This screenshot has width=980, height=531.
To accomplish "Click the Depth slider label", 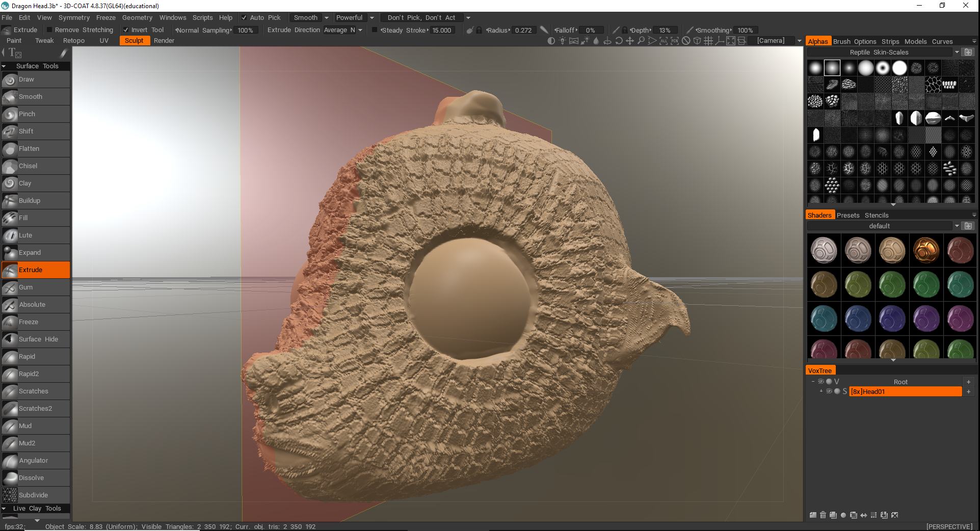I will [641, 31].
